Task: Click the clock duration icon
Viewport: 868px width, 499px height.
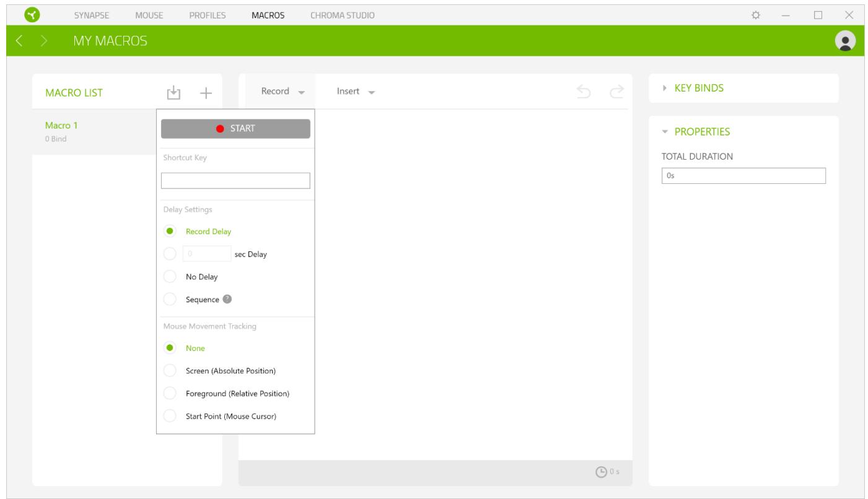Action: tap(600, 472)
